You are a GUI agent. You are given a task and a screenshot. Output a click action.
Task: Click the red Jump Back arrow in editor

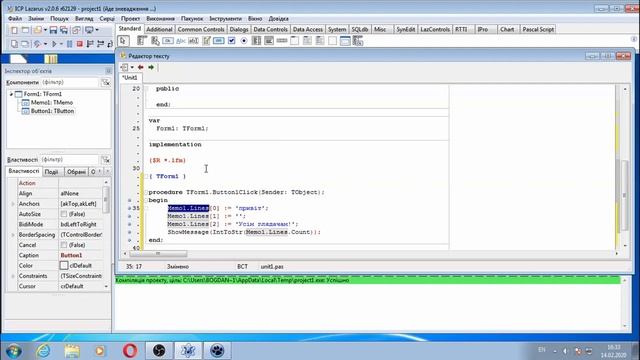(141, 67)
